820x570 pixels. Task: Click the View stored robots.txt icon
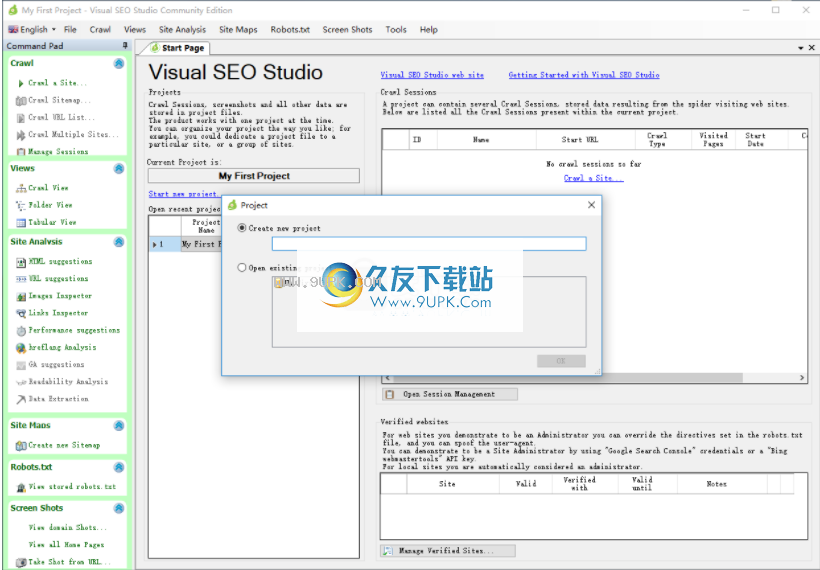21,487
